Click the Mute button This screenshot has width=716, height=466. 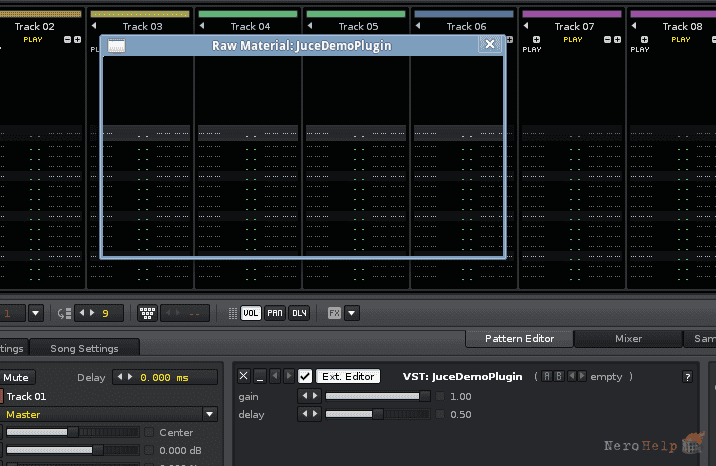tap(16, 377)
